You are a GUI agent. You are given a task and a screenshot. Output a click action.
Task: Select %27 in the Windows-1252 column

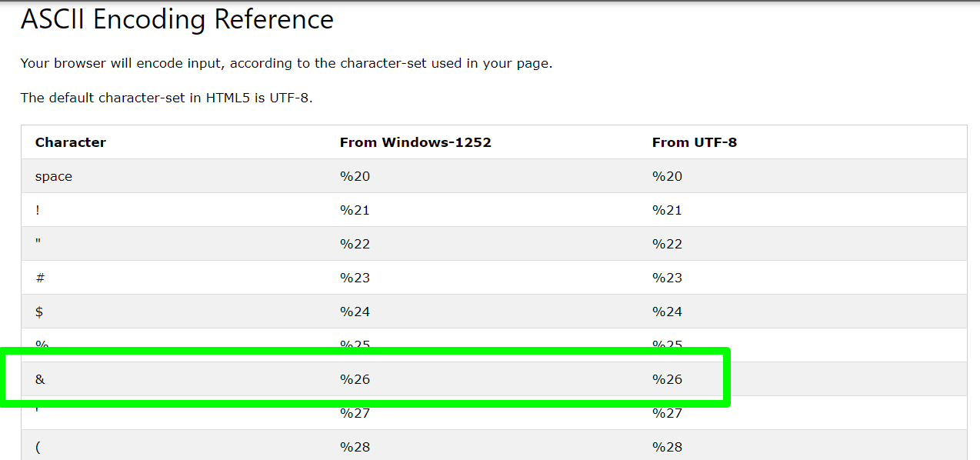click(x=355, y=413)
